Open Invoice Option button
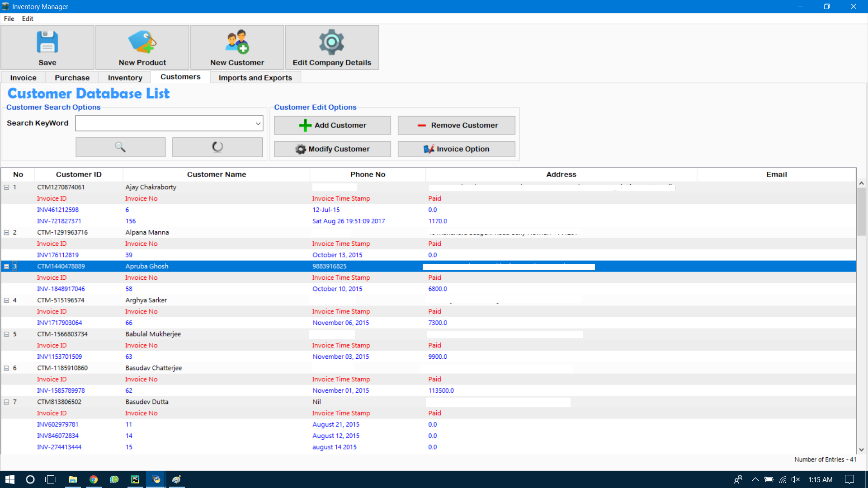The image size is (868, 488). (456, 149)
